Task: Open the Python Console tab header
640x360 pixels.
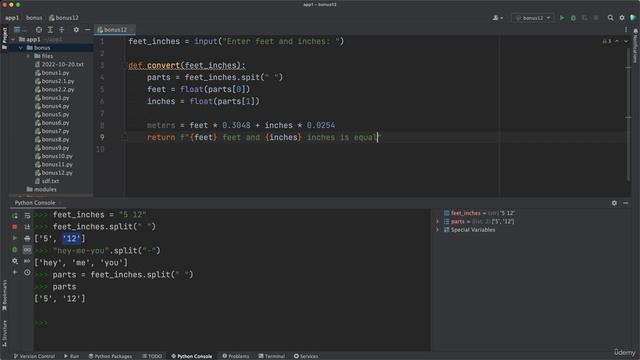Action: click(35, 203)
